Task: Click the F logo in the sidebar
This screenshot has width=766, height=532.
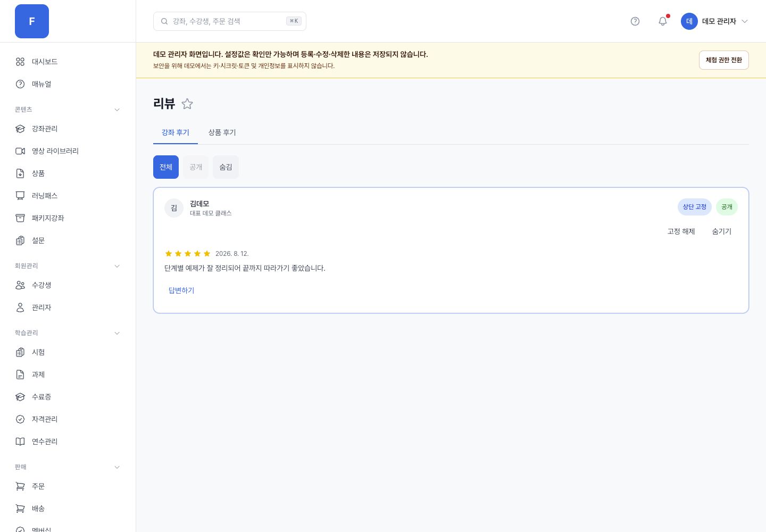Action: point(32,21)
